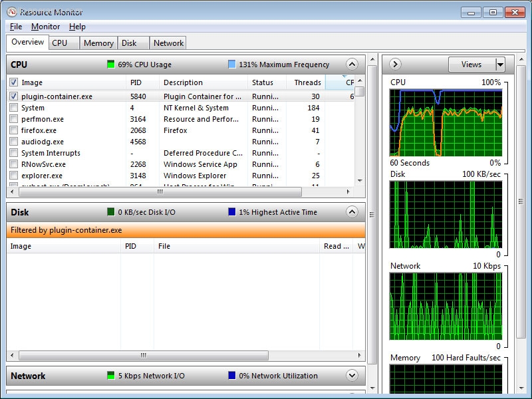Collapse the CPU section
532x399 pixels.
tap(352, 64)
